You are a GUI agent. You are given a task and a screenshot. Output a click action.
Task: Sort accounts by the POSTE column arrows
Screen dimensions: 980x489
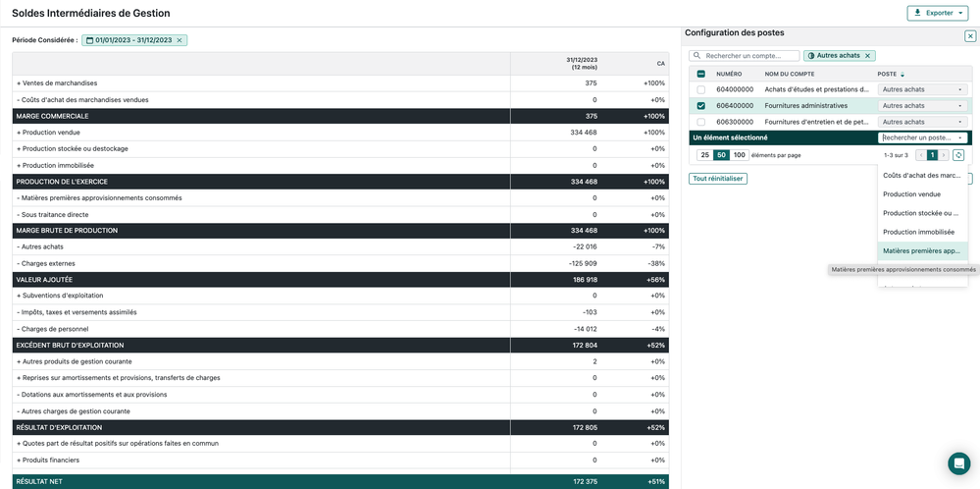coord(903,75)
